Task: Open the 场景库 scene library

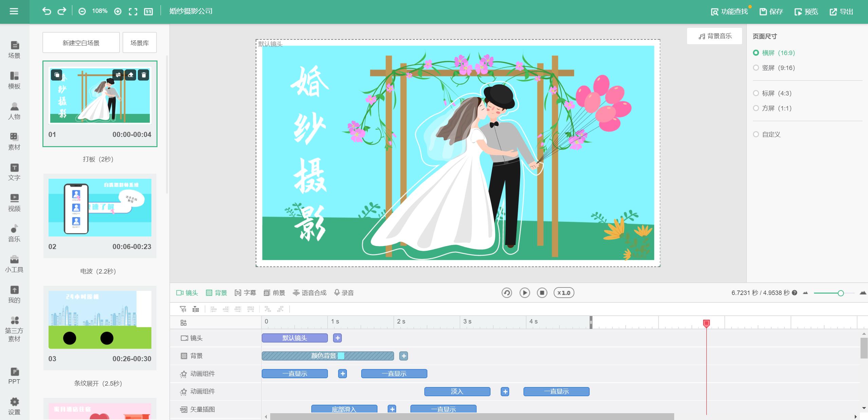Action: (x=140, y=43)
